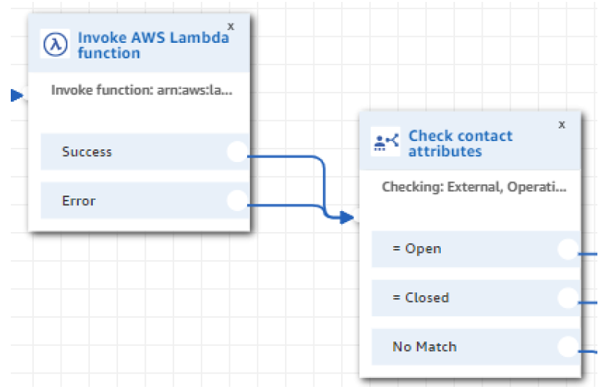Click the Check contact attributes block icon

click(x=386, y=142)
